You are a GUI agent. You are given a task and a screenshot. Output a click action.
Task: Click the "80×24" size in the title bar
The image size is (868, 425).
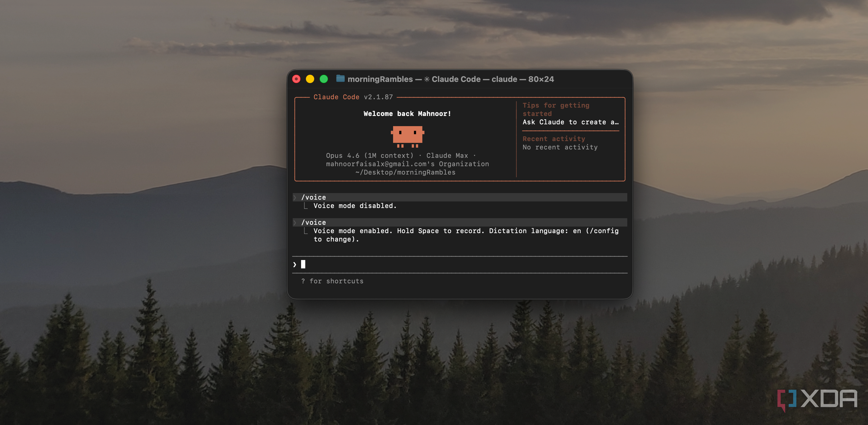[x=541, y=79]
